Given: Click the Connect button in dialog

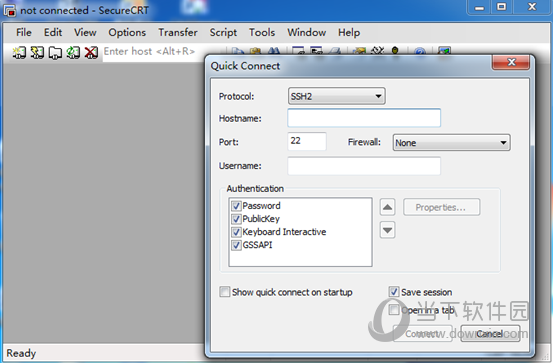Looking at the screenshot, I should pos(423,333).
